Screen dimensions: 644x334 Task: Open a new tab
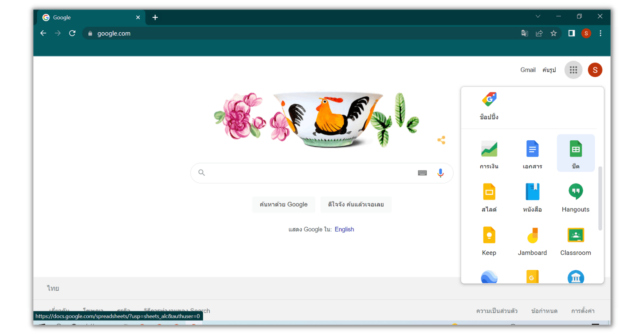pyautogui.click(x=155, y=17)
